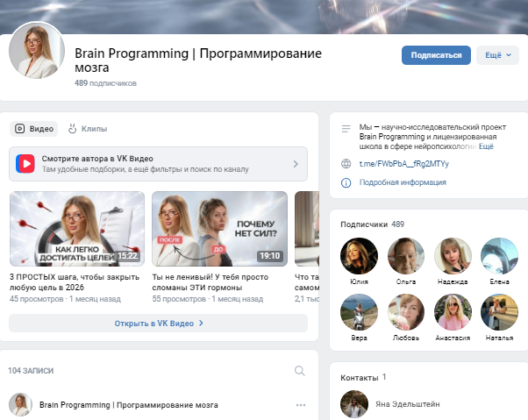Screen dimensions: 528x420
Task: Click the name label Анастасия under the avatar
Action: point(453,338)
